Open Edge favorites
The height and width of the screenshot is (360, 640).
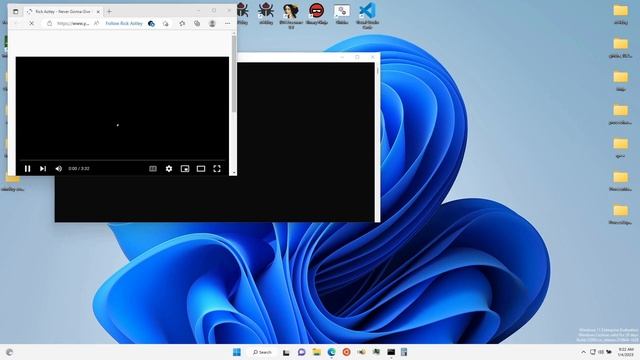[x=182, y=24]
